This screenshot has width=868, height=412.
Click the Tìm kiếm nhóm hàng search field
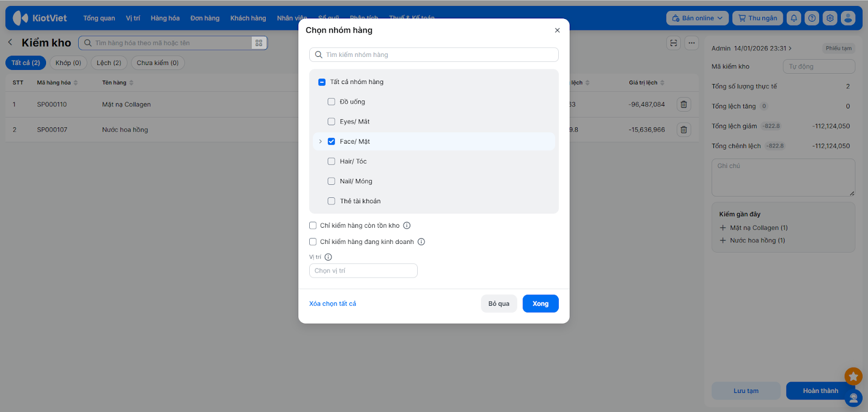click(x=434, y=55)
